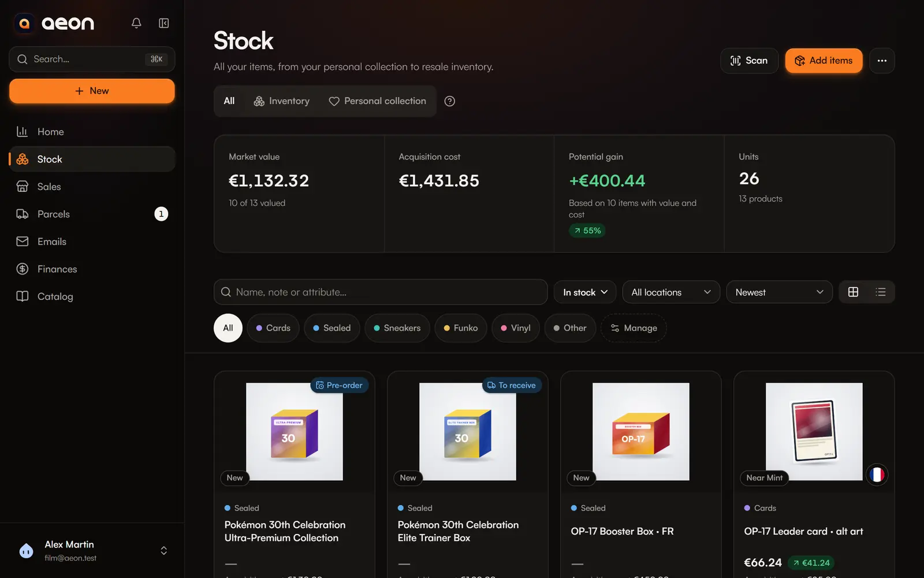Image resolution: width=924 pixels, height=578 pixels.
Task: Open Newest sort dropdown
Action: [x=779, y=292]
